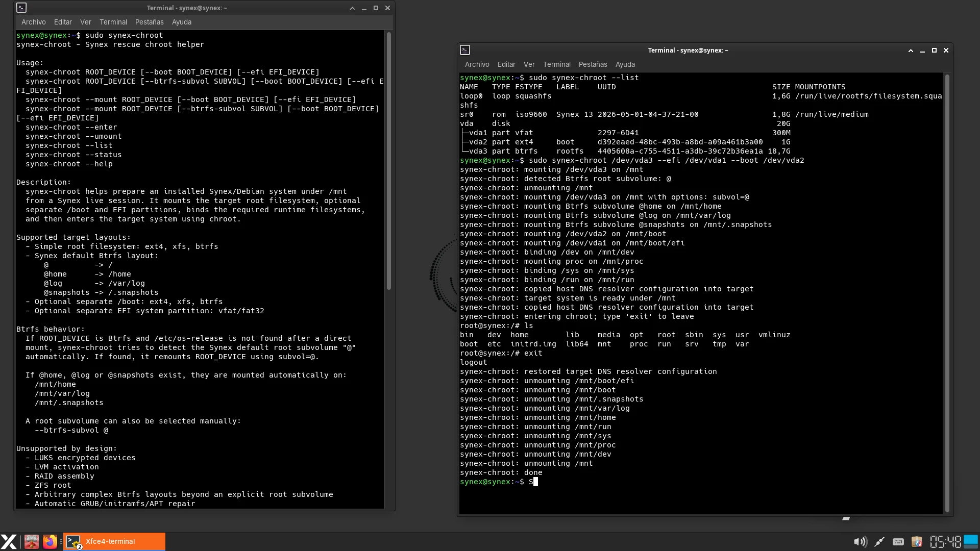This screenshot has height=551, width=980.
Task: Click the Xfce4-terminal taskbar button
Action: [x=114, y=541]
